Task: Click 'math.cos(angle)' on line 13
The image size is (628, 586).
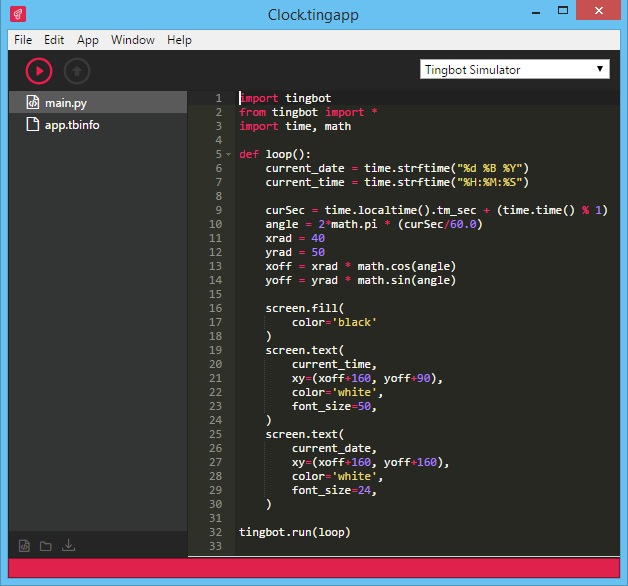Action: pyautogui.click(x=407, y=266)
